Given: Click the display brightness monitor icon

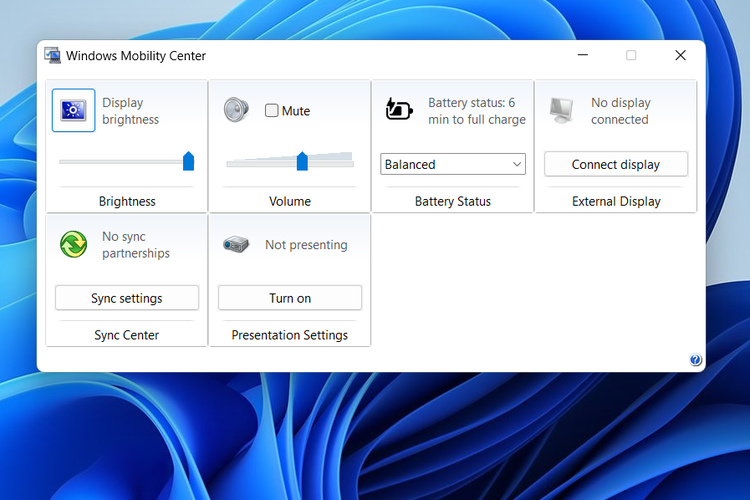Looking at the screenshot, I should [x=74, y=111].
